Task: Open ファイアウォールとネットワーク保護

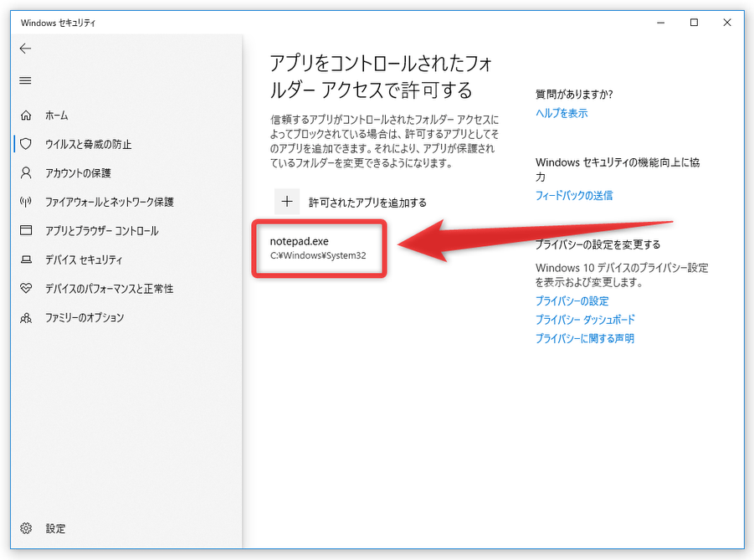Action: tap(109, 202)
